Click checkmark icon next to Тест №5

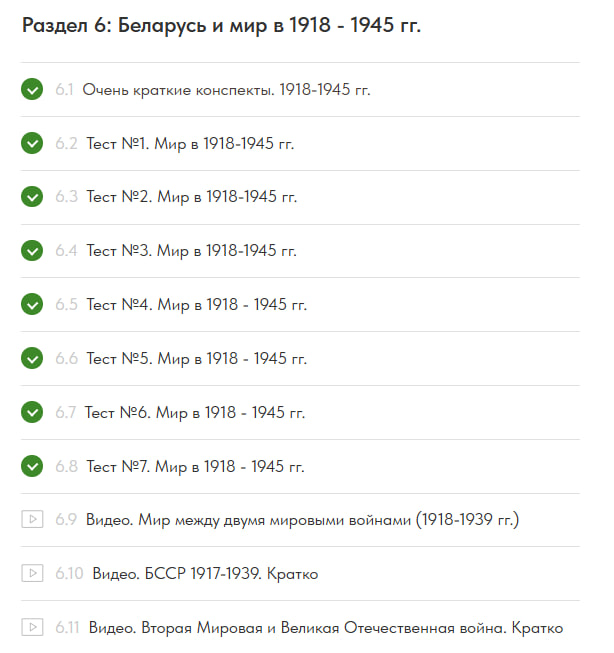[x=32, y=359]
